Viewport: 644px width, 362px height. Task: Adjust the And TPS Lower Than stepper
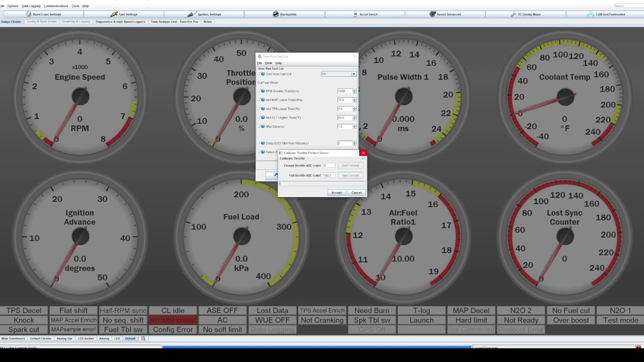(x=355, y=109)
